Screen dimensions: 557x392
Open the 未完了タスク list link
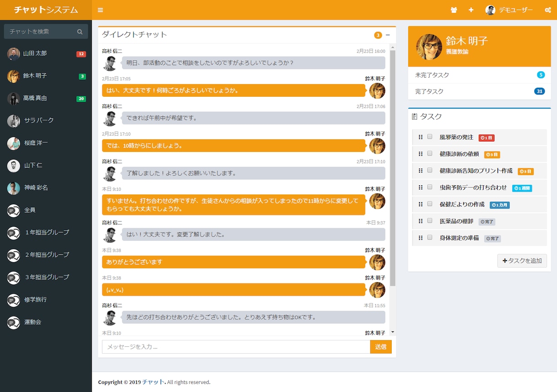(x=479, y=75)
